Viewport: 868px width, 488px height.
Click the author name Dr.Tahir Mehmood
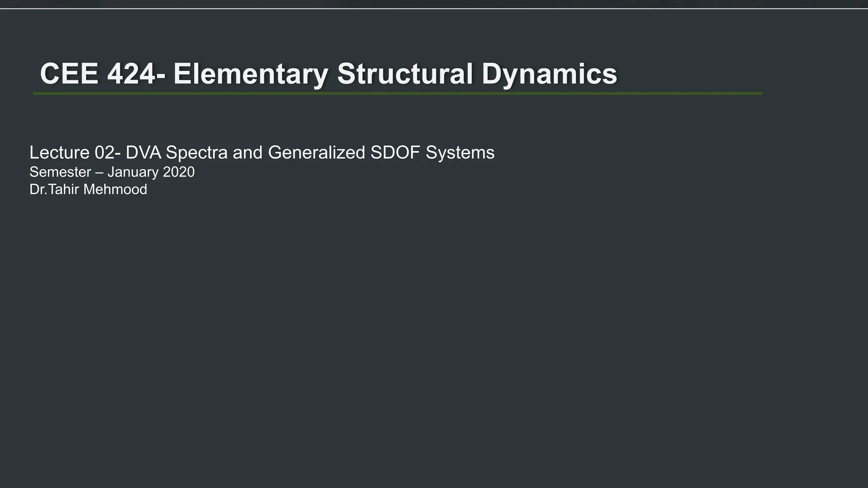(x=88, y=189)
